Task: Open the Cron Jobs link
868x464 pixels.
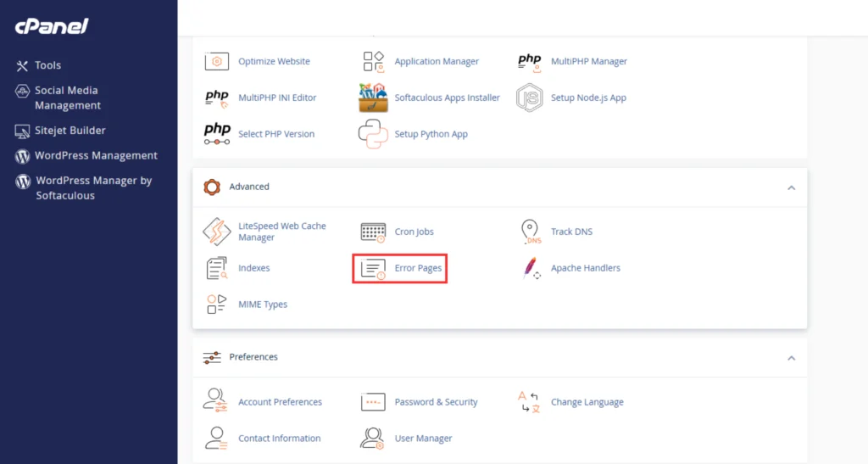Action: 414,232
